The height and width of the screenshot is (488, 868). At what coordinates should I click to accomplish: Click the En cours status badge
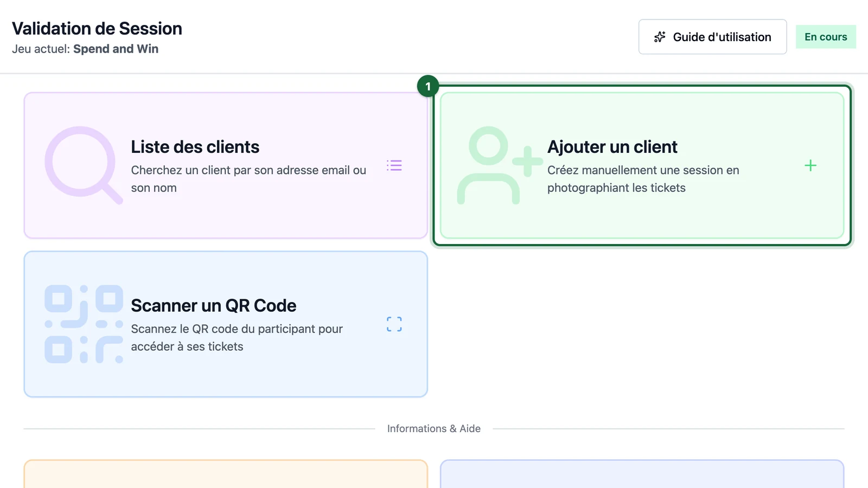826,37
